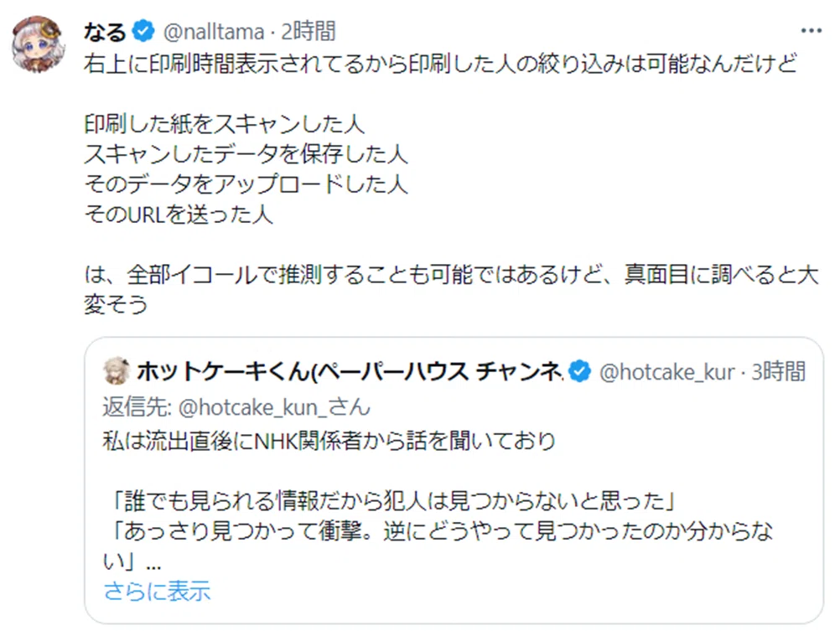Screen dimensions: 840x631
Task: Click the line スキャンしたデータを保存した人
Action: (246, 154)
